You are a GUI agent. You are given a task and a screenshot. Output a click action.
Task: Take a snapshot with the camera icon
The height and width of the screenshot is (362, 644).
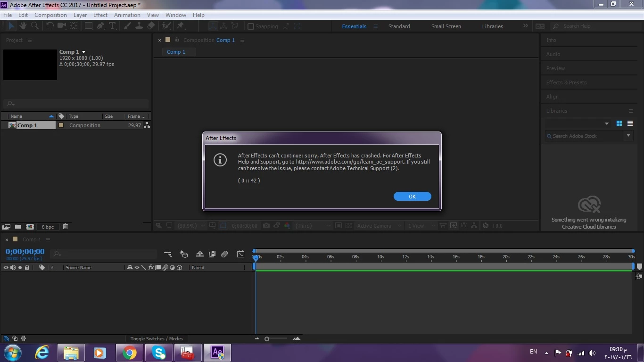coord(266,226)
